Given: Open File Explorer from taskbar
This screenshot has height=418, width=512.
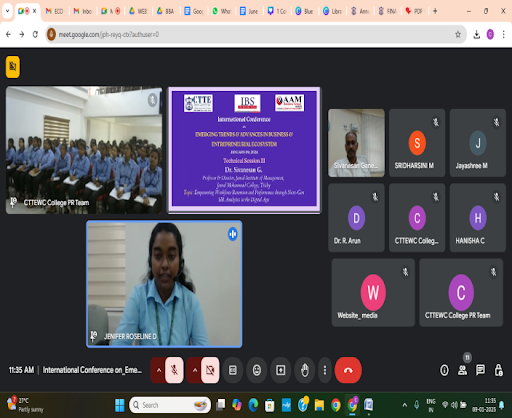Looking at the screenshot, I should pyautogui.click(x=319, y=405).
